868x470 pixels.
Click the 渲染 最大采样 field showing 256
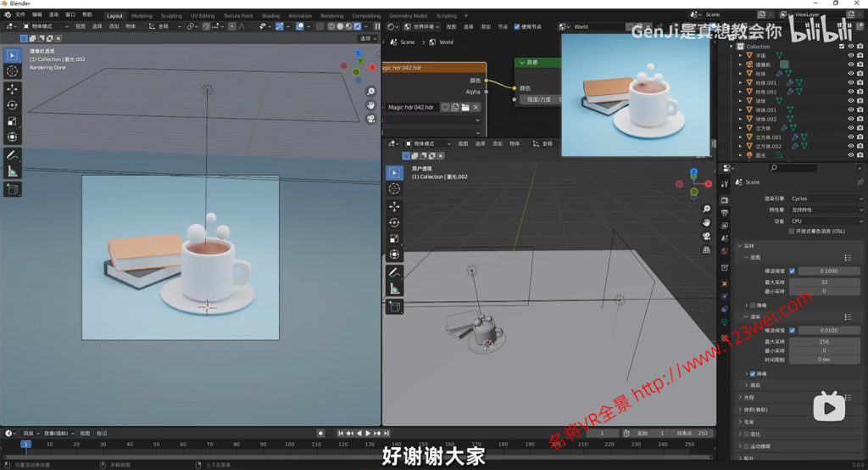click(824, 341)
